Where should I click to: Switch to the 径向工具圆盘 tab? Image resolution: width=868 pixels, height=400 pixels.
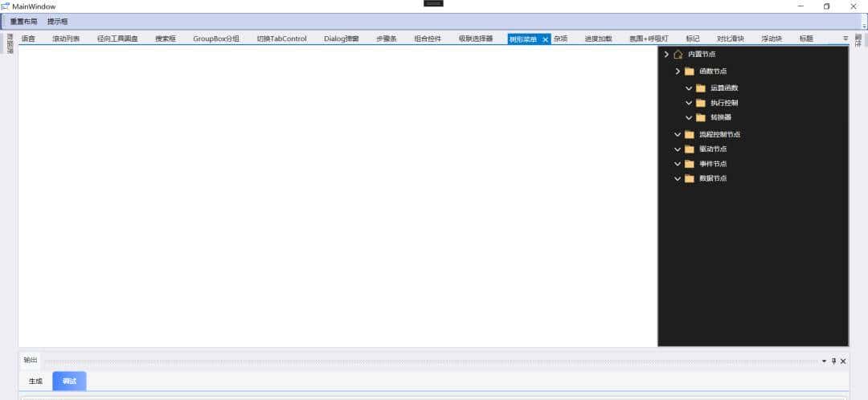(x=117, y=39)
